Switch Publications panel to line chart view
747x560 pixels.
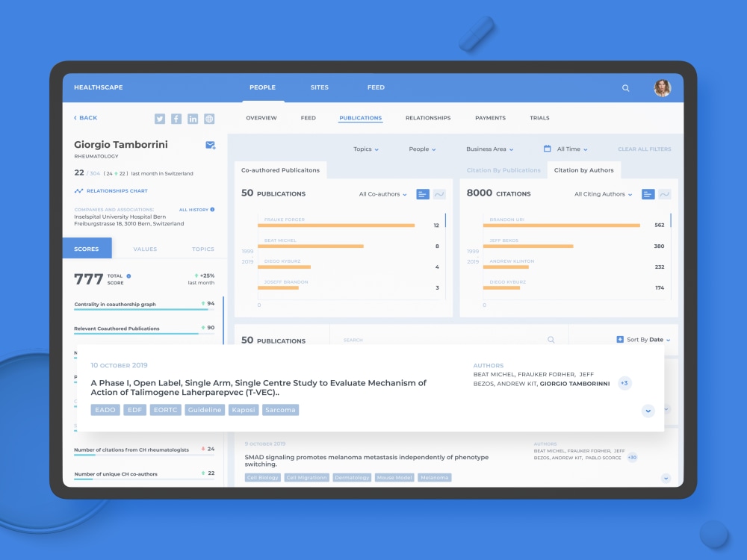click(x=440, y=193)
